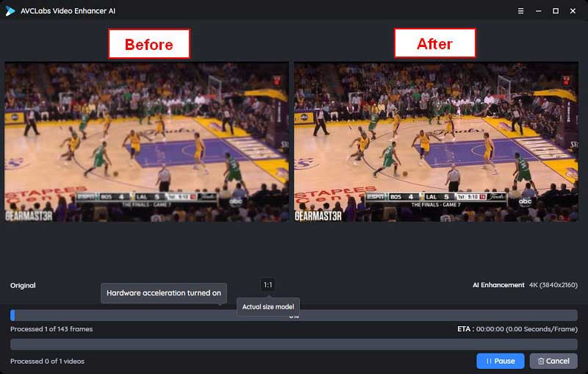Open the hamburger menu in title bar

click(x=520, y=11)
